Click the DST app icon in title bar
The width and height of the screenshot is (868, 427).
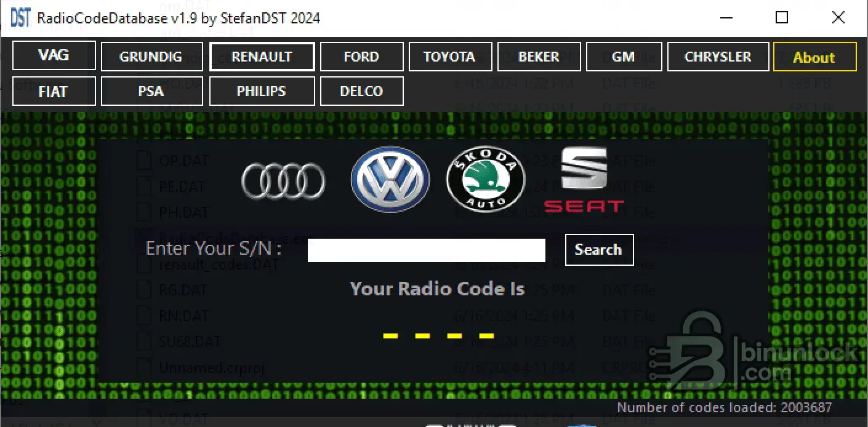tap(20, 18)
